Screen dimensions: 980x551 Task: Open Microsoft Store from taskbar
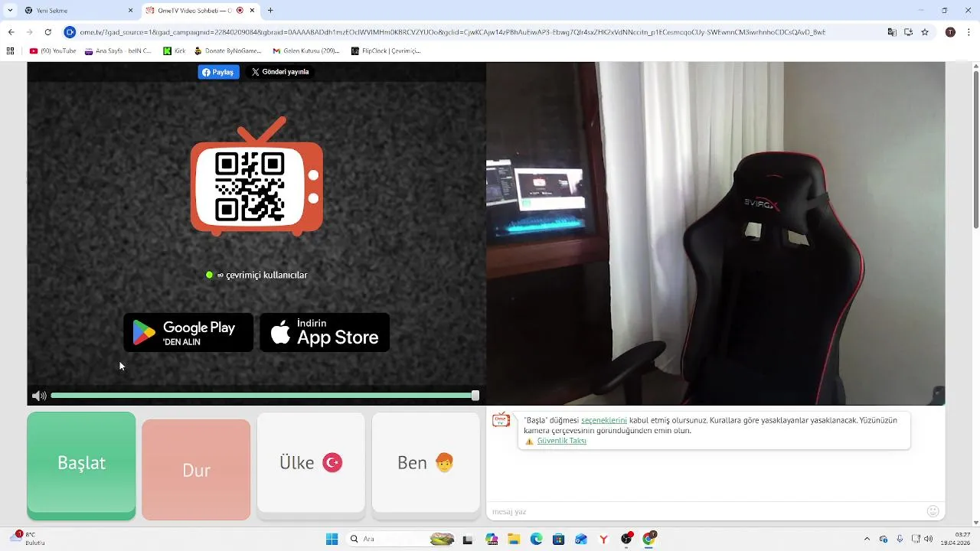(558, 539)
